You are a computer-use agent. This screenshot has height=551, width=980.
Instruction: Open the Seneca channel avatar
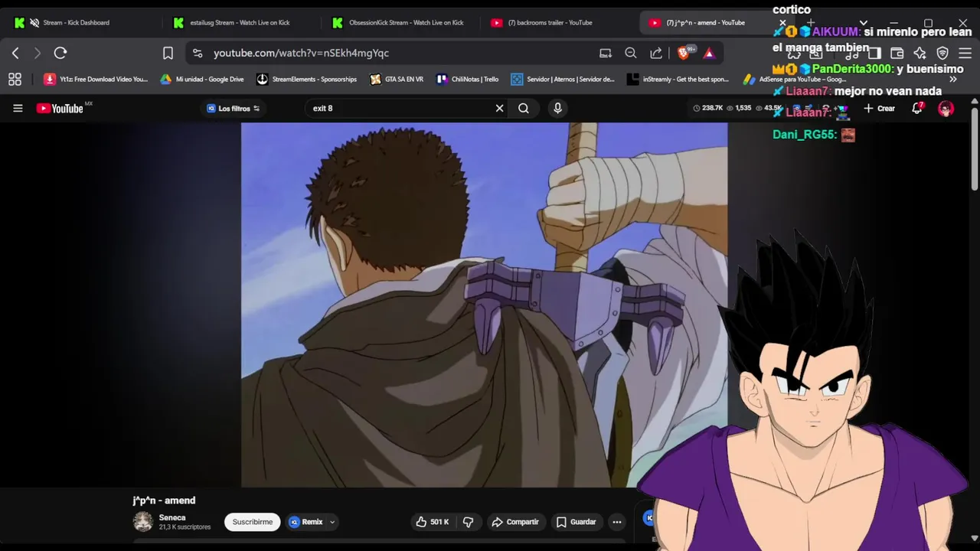143,522
